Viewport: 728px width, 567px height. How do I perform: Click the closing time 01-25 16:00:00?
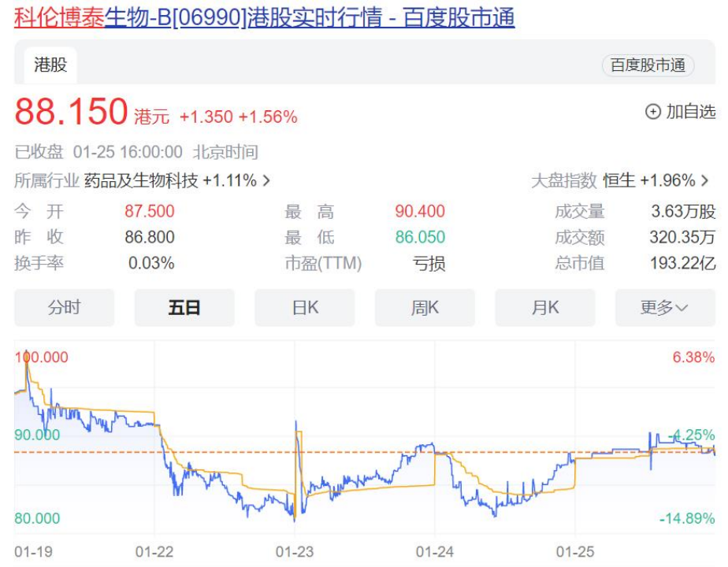(x=128, y=152)
